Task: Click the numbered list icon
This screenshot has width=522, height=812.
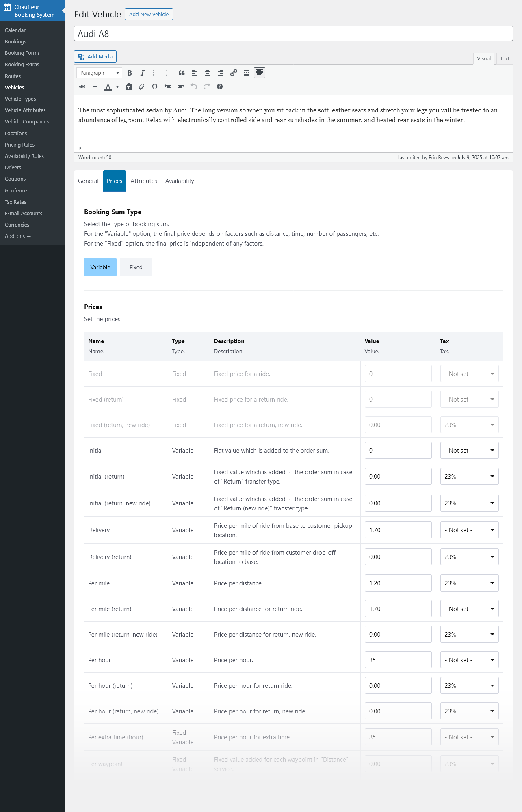Action: [x=169, y=73]
